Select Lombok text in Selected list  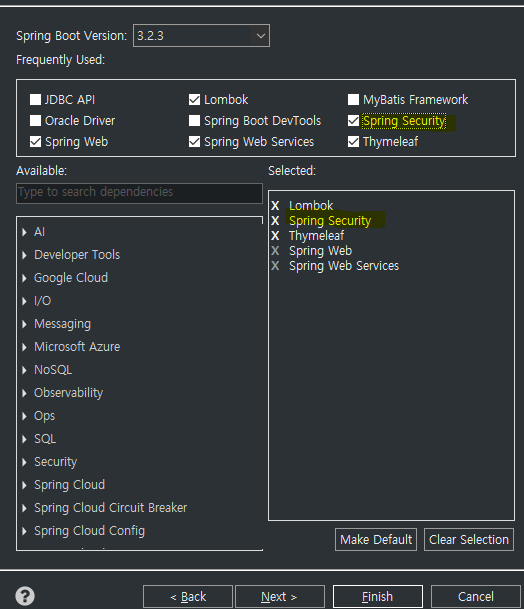click(x=311, y=205)
